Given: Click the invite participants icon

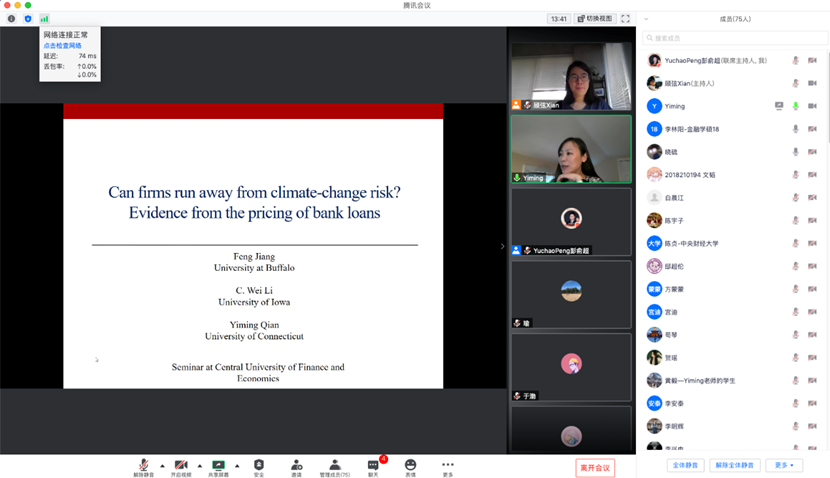Looking at the screenshot, I should pyautogui.click(x=296, y=465).
